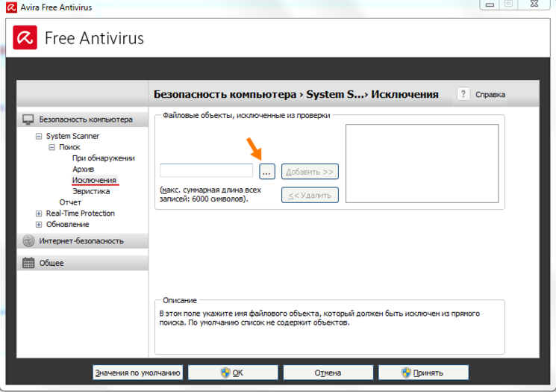Viewport: 556px width, 392px height.
Task: Select Real-Time Protection in the tree
Action: [81, 214]
